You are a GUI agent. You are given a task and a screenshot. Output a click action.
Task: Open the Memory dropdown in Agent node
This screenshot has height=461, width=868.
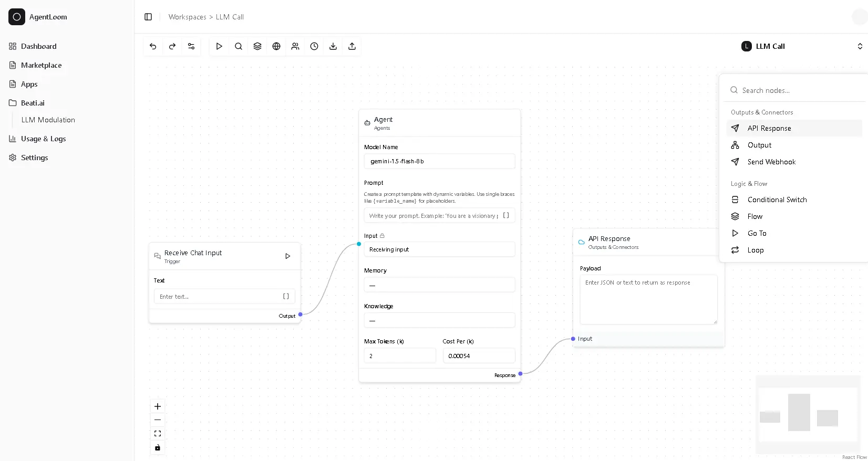[439, 285]
